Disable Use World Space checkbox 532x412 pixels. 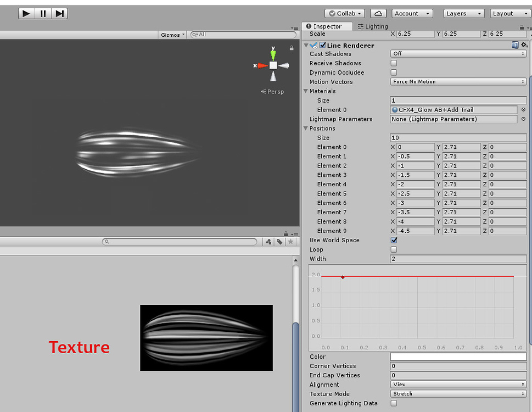(x=393, y=240)
